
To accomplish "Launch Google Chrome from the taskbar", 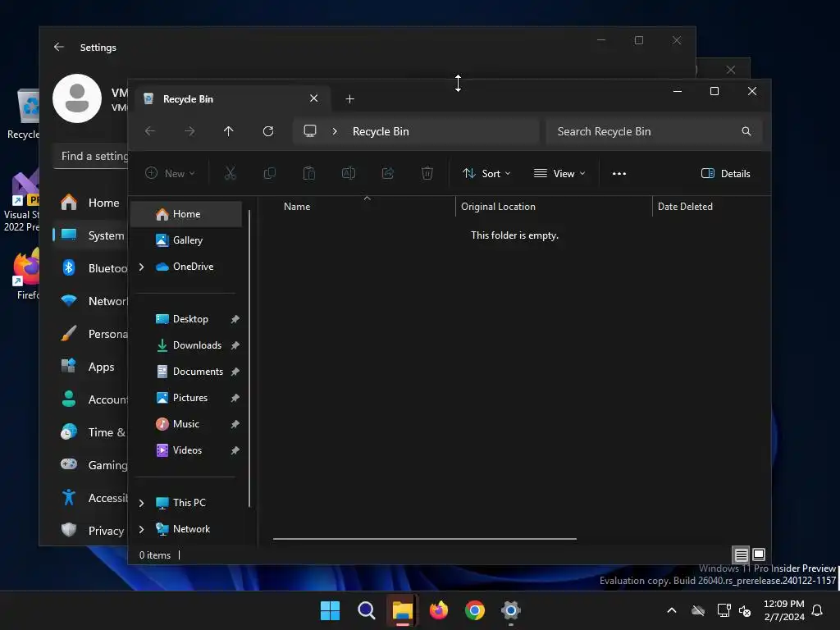I will tap(475, 610).
